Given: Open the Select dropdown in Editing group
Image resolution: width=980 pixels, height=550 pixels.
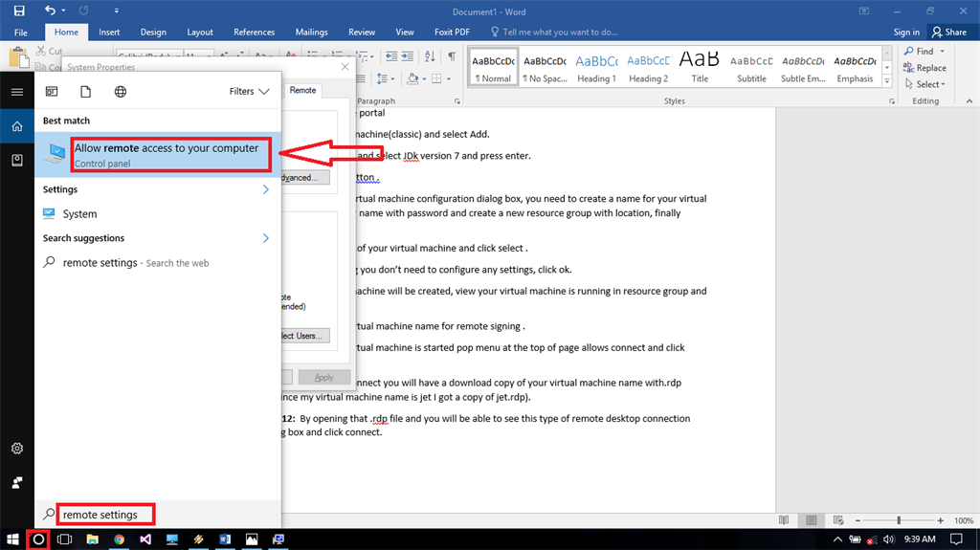Looking at the screenshot, I should pyautogui.click(x=925, y=84).
